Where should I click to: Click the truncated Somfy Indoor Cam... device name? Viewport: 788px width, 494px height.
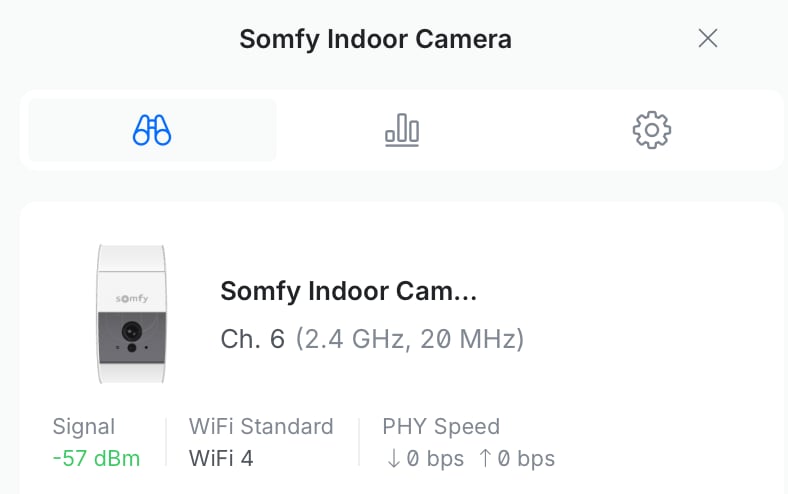point(349,291)
